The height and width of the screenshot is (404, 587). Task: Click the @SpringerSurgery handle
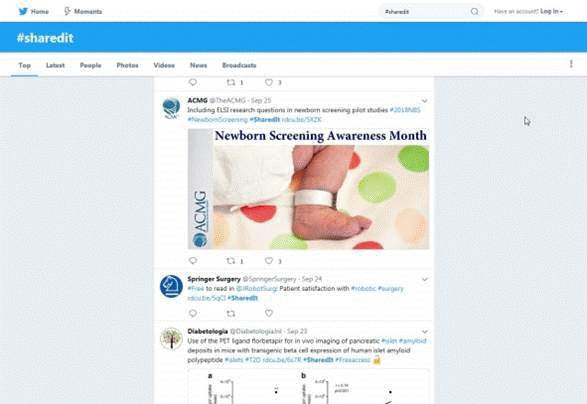270,279
